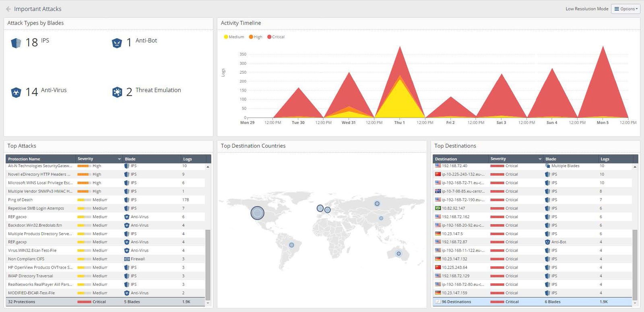
Task: Select the large North America map bubble
Action: click(x=258, y=213)
